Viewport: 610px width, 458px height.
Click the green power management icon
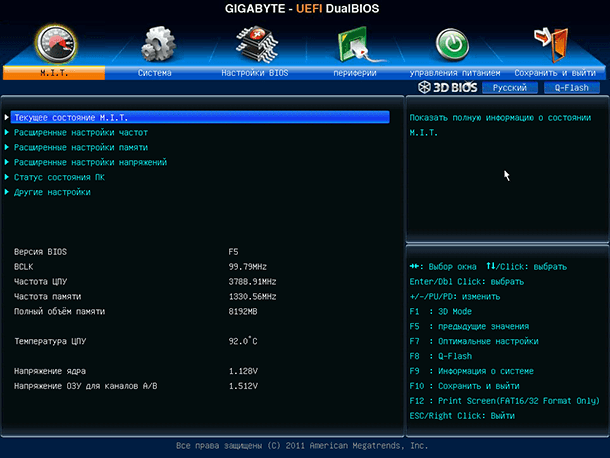452,45
